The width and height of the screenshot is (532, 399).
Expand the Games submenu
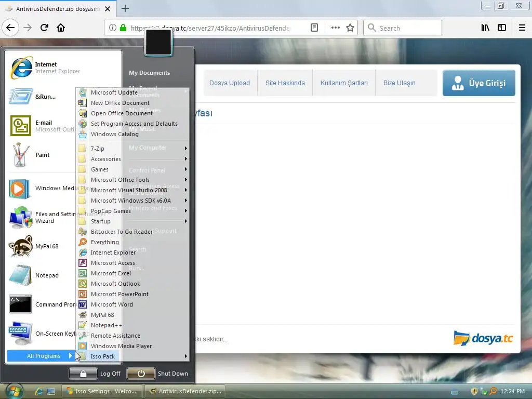(132, 169)
